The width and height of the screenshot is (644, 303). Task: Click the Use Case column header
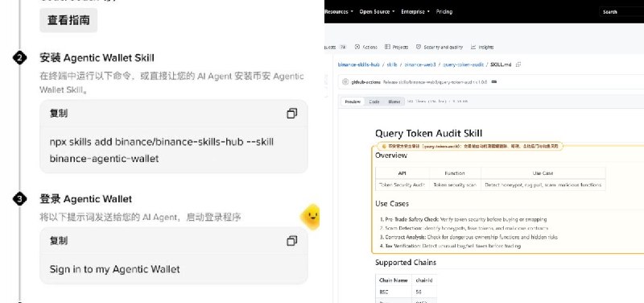pyautogui.click(x=543, y=173)
